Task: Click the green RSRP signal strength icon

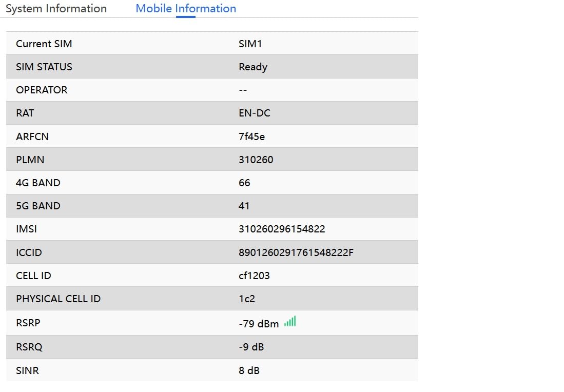Action: tap(290, 321)
